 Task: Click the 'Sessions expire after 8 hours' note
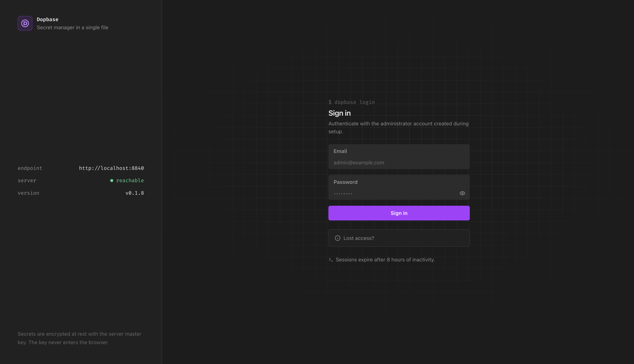[x=385, y=260]
